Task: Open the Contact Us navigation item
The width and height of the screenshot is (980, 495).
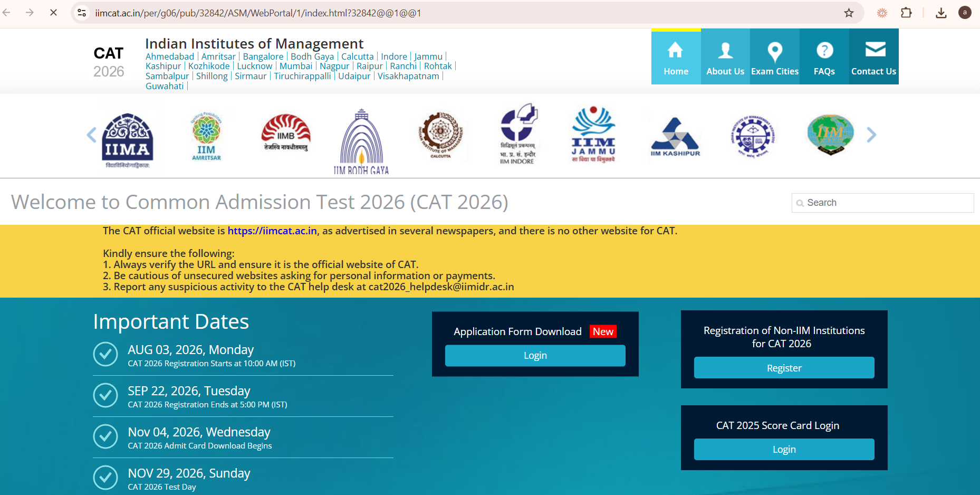Action: pos(874,56)
